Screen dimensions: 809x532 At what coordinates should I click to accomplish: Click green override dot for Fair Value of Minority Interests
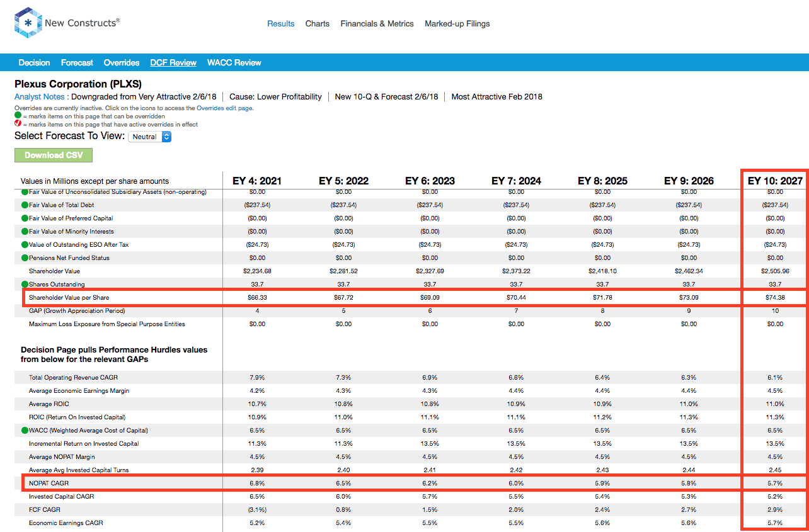tap(25, 231)
